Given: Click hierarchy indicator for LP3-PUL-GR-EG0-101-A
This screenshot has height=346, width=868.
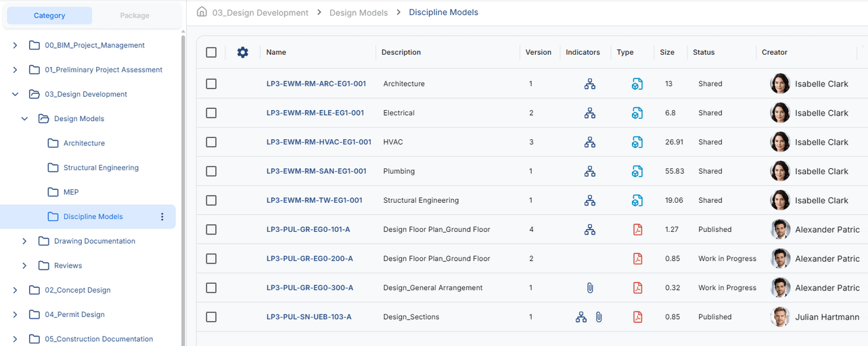Looking at the screenshot, I should click(590, 229).
